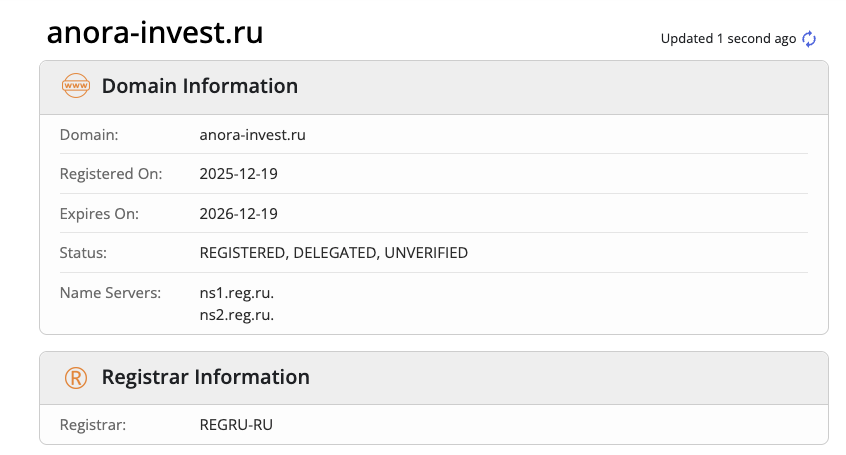Click name server ns1.reg.ru.
The height and width of the screenshot is (455, 846).
pos(237,293)
